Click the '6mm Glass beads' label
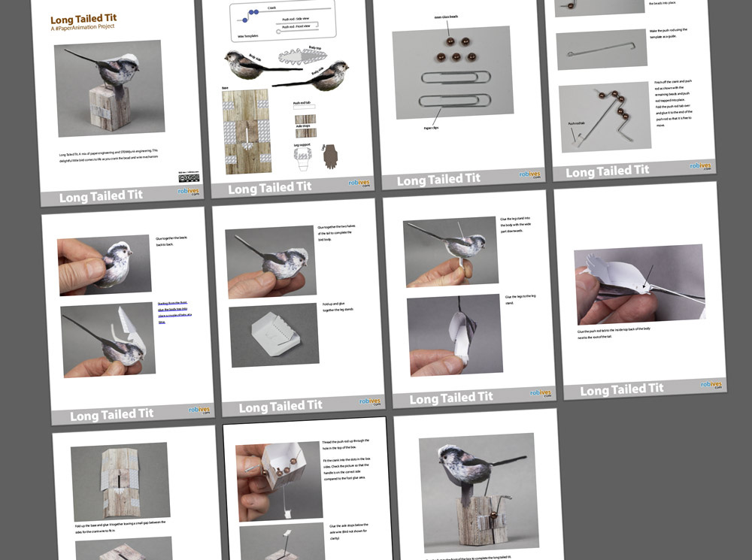The image size is (752, 560). (x=446, y=17)
